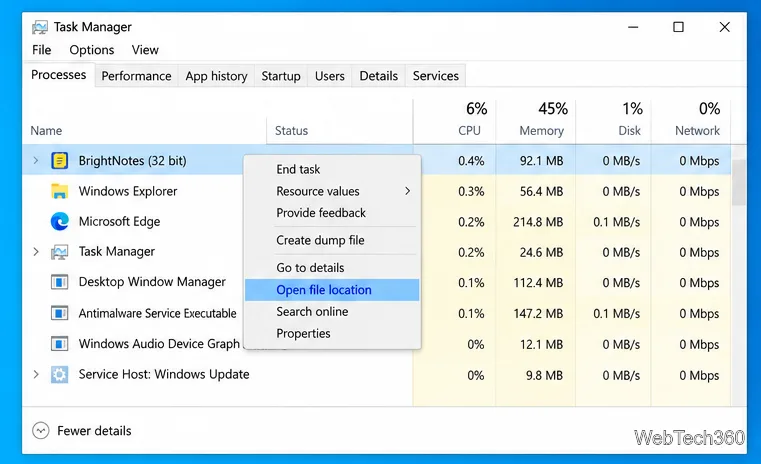The image size is (761, 464).
Task: Maximize the Task Manager window
Action: 678,27
